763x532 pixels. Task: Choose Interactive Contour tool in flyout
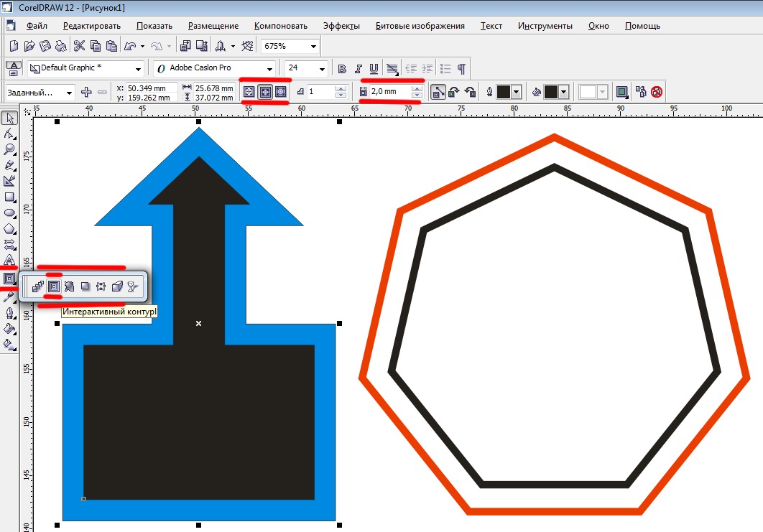[54, 287]
